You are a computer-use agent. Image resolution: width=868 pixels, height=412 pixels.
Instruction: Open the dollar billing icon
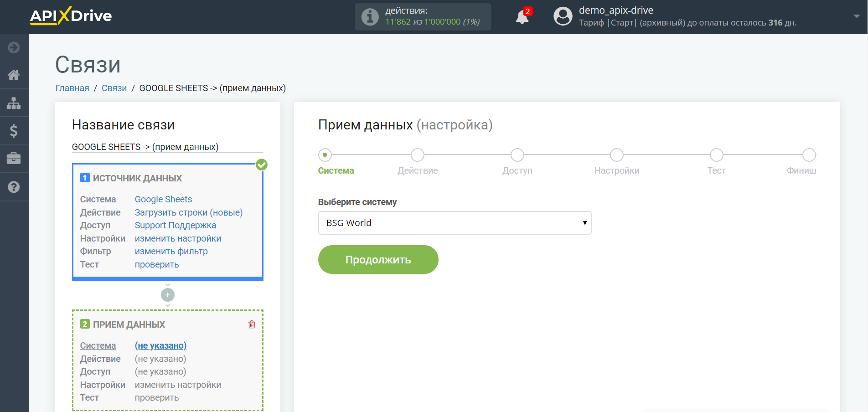coord(14,131)
